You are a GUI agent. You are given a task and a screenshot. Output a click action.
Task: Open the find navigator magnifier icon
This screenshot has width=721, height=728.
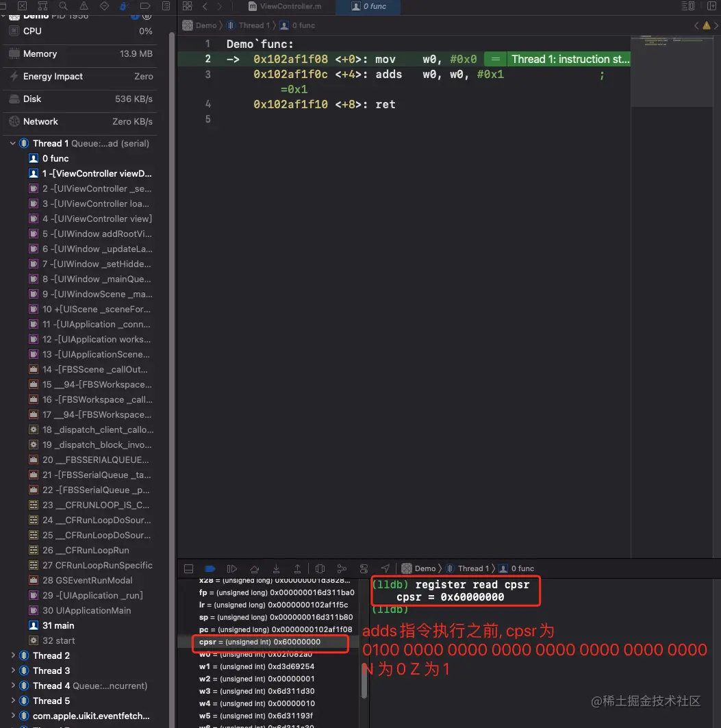coord(63,6)
